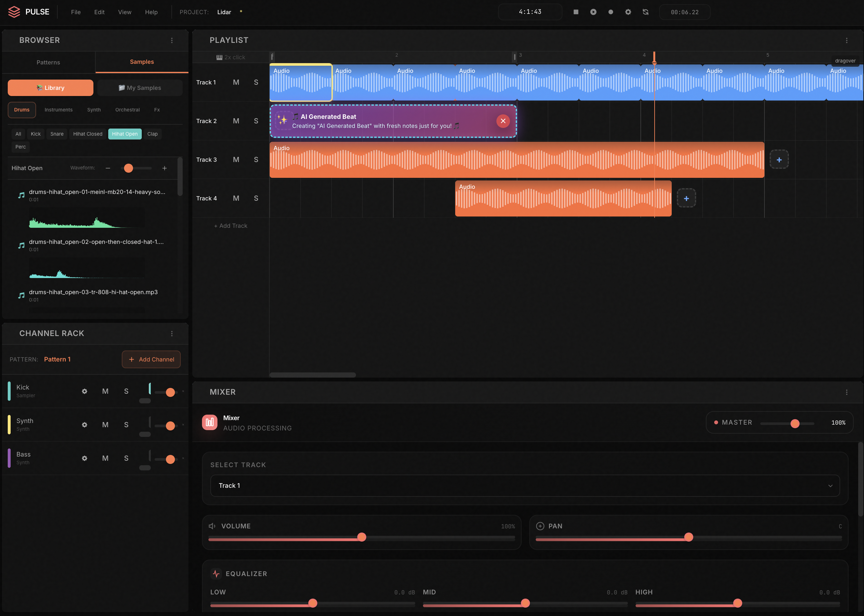Open the Channel Rack three-dot menu
Screen dimensions: 864x616
click(x=172, y=333)
